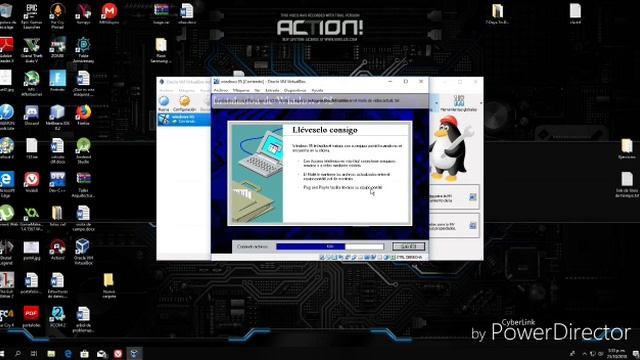Viewport: 640px width, 360px height.
Task: Open File Explorer from the taskbar
Action: pyautogui.click(x=51, y=353)
